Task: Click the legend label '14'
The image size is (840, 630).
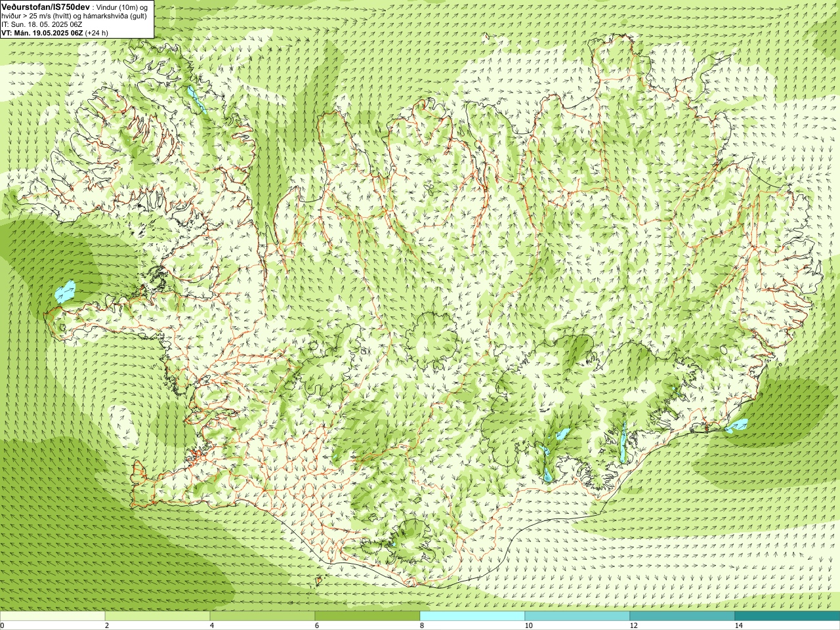Action: point(738,625)
